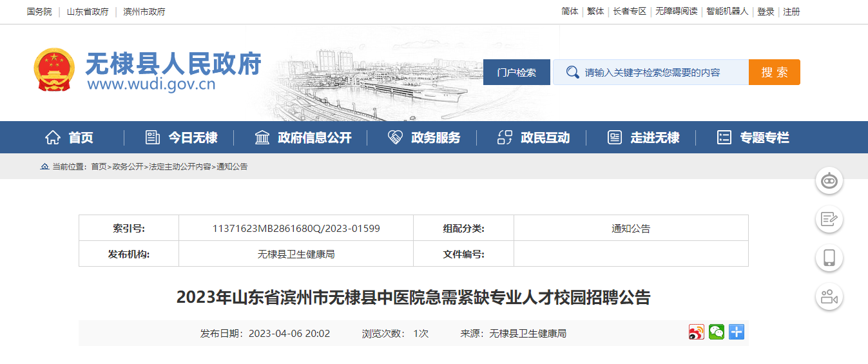Open 无障碍阅读 accessibility reading link
This screenshot has height=364, width=868.
click(677, 12)
